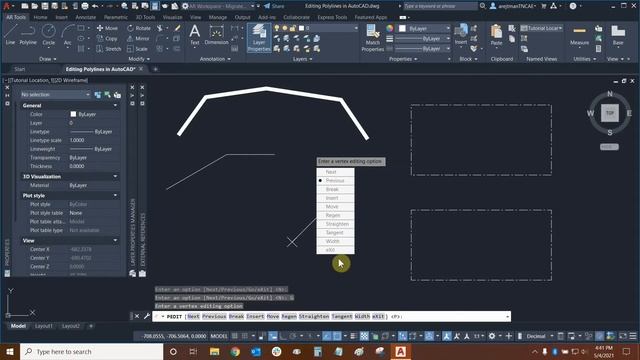Viewport: 640px width, 360px height.
Task: Open the Annotate ribbon tab
Action: click(86, 18)
